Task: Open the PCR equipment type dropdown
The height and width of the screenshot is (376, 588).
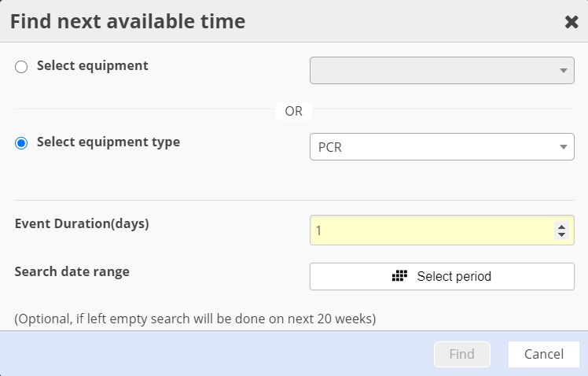Action: pos(434,146)
